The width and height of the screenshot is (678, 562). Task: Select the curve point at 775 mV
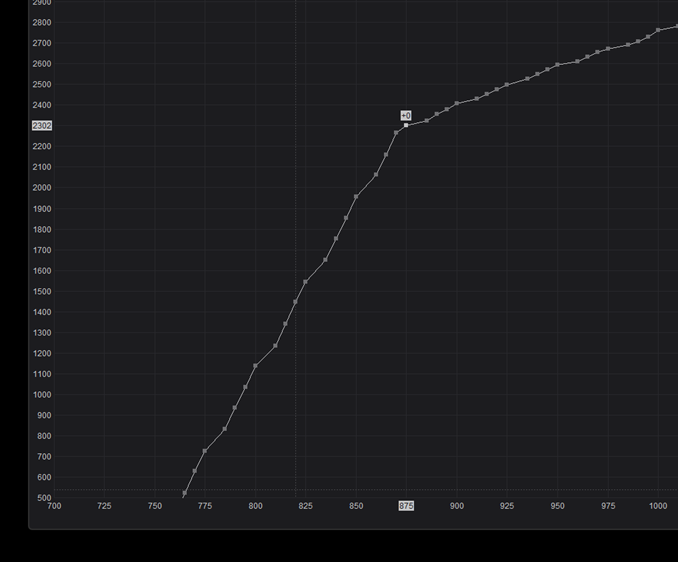click(205, 451)
